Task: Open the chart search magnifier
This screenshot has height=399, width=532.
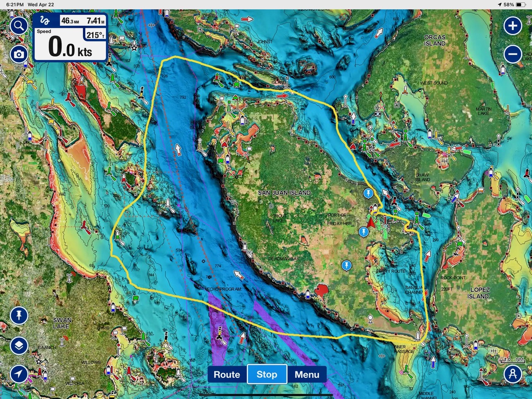Action: pyautogui.click(x=19, y=26)
